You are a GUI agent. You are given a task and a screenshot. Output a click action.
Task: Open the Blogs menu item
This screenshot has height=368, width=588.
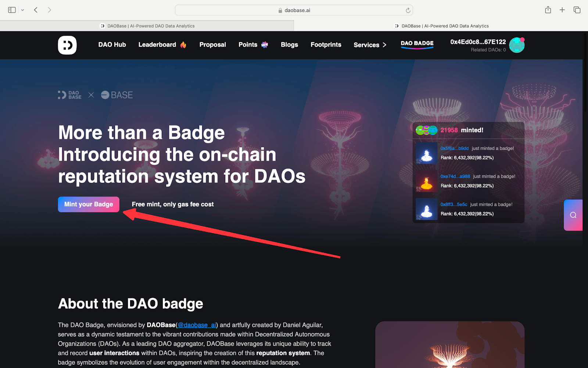[x=290, y=45]
